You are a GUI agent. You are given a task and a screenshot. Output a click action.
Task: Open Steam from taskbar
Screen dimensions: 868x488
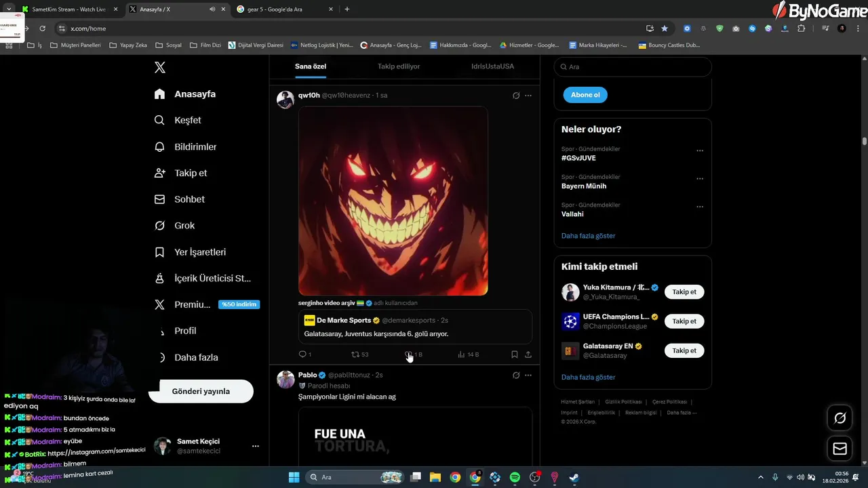pyautogui.click(x=574, y=477)
